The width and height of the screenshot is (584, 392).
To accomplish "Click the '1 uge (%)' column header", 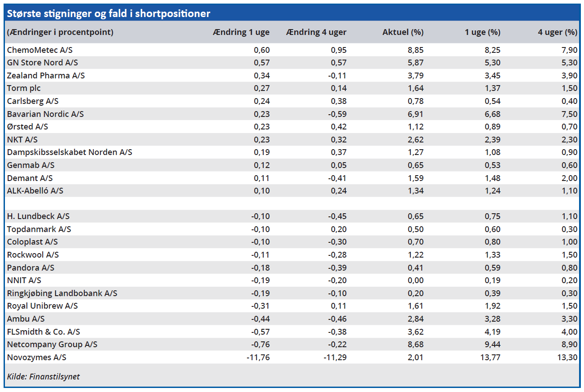I will (x=482, y=32).
